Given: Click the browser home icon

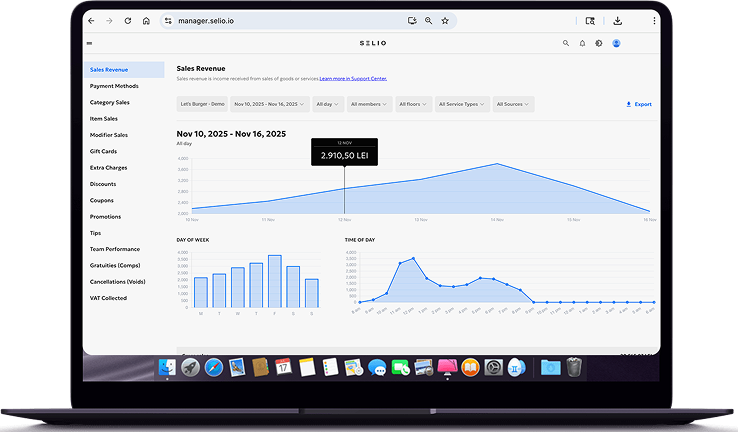Looking at the screenshot, I should click(x=146, y=20).
